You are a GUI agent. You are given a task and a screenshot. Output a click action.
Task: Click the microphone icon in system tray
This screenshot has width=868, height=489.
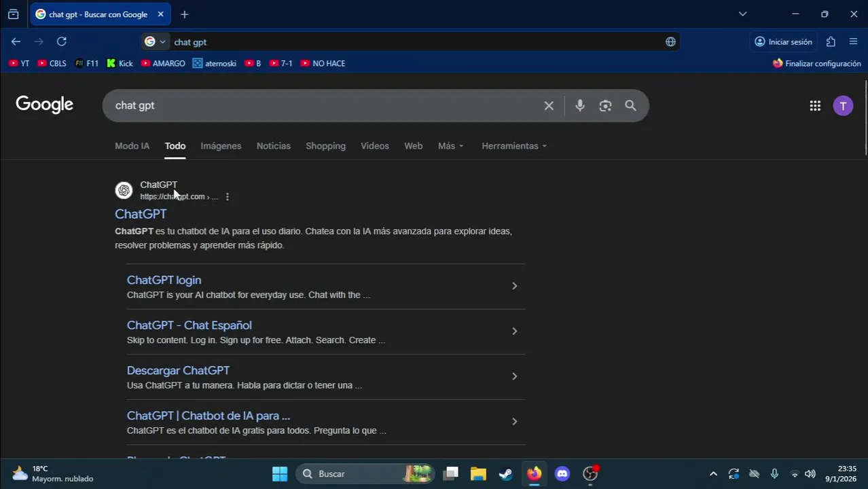[x=774, y=473]
